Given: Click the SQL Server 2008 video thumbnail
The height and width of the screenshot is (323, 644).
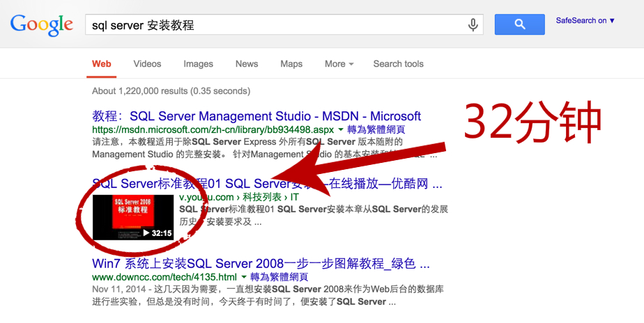Looking at the screenshot, I should click(x=132, y=217).
